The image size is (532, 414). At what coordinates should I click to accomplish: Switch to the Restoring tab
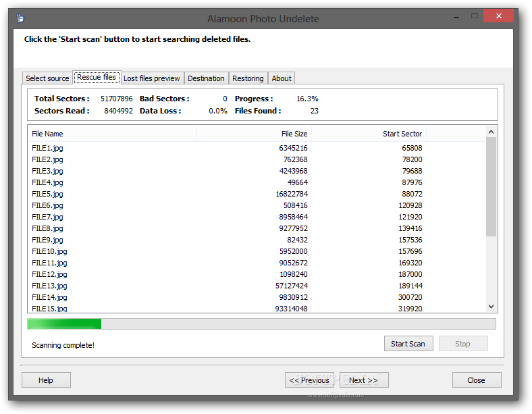click(248, 78)
